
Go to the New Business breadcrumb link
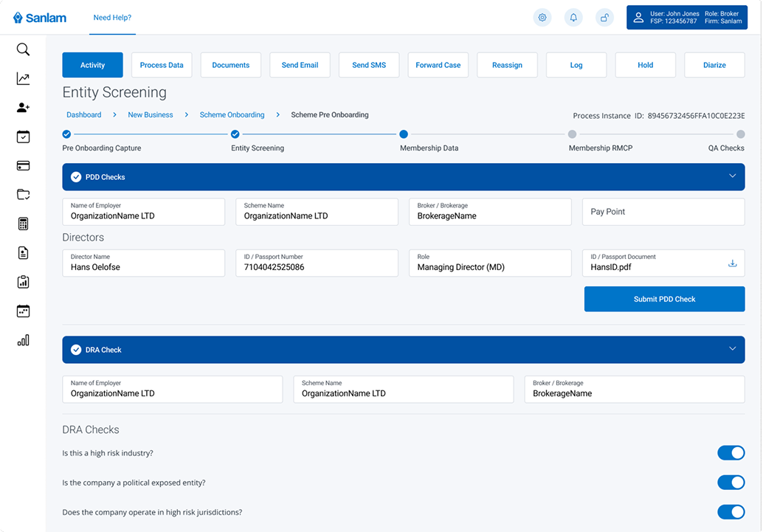pyautogui.click(x=151, y=115)
